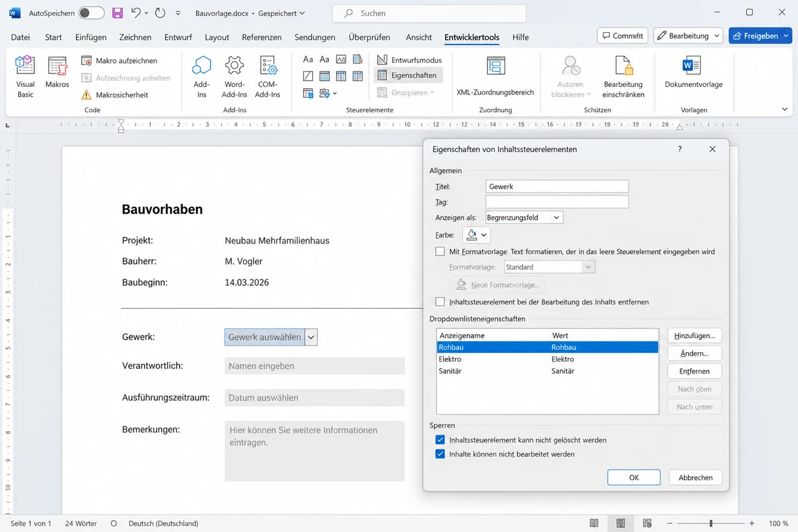The width and height of the screenshot is (798, 532).
Task: Click the zoom in plus button
Action: pos(752,524)
